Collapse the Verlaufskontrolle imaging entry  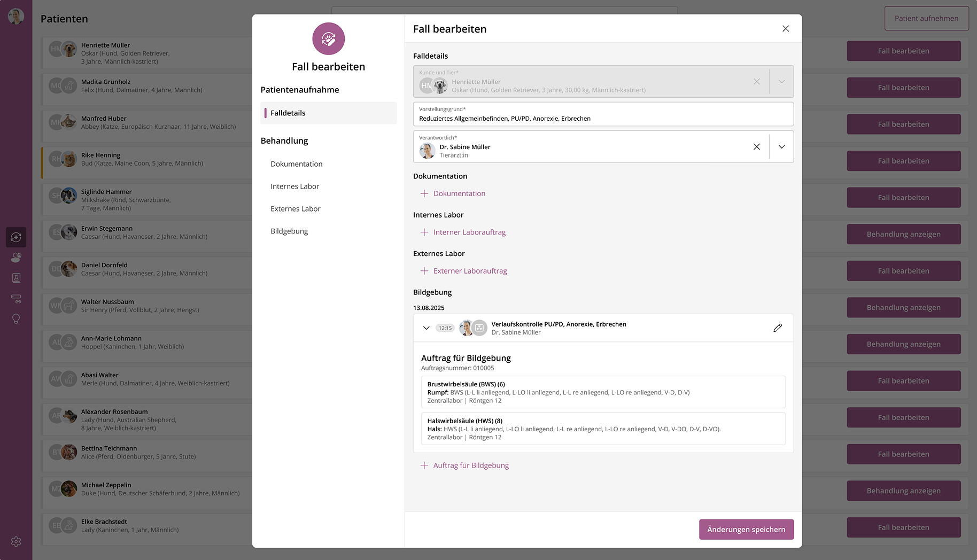tap(426, 328)
